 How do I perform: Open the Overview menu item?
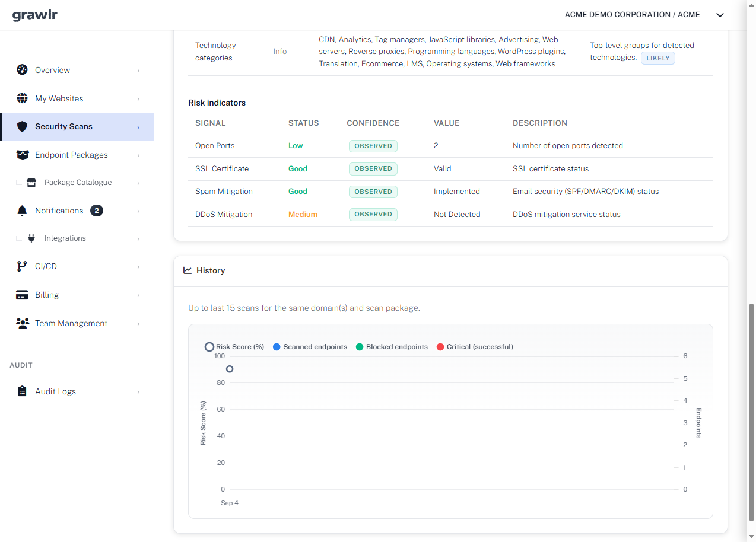[77, 70]
